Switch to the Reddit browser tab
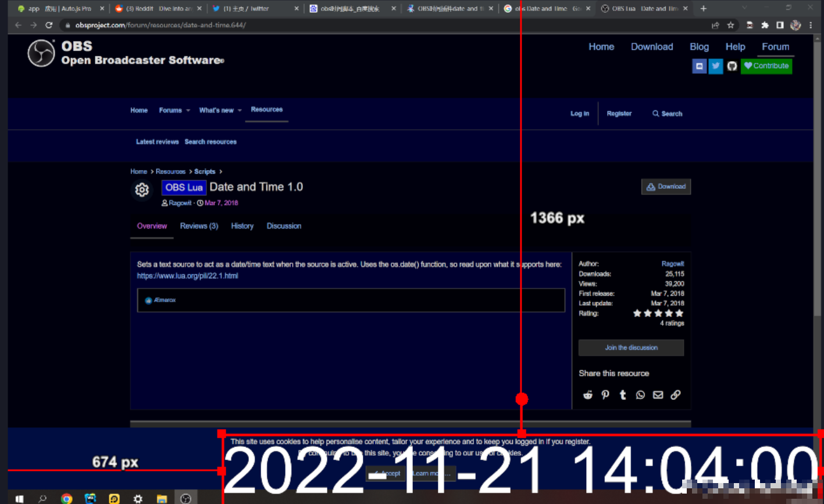 coord(157,9)
